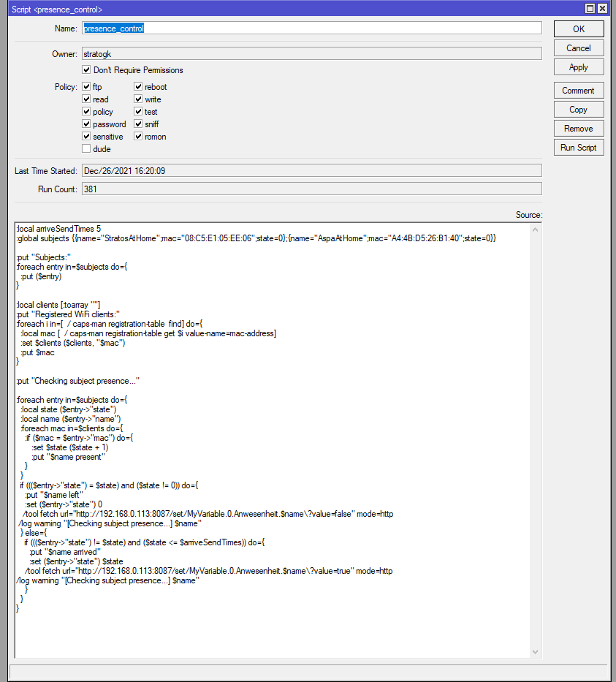The width and height of the screenshot is (616, 682).
Task: Click the Cancel button
Action: pyautogui.click(x=579, y=48)
